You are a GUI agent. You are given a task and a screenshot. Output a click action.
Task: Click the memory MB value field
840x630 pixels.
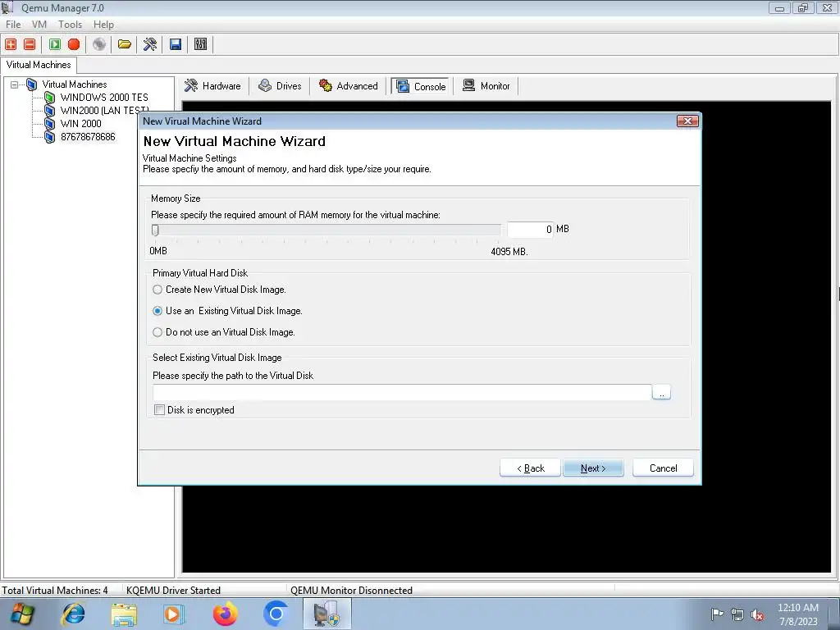tap(531, 230)
